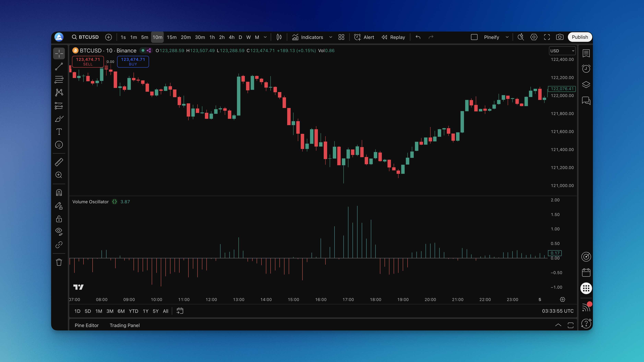The width and height of the screenshot is (644, 362).
Task: Select the trend line drawing tool
Action: pos(59,67)
